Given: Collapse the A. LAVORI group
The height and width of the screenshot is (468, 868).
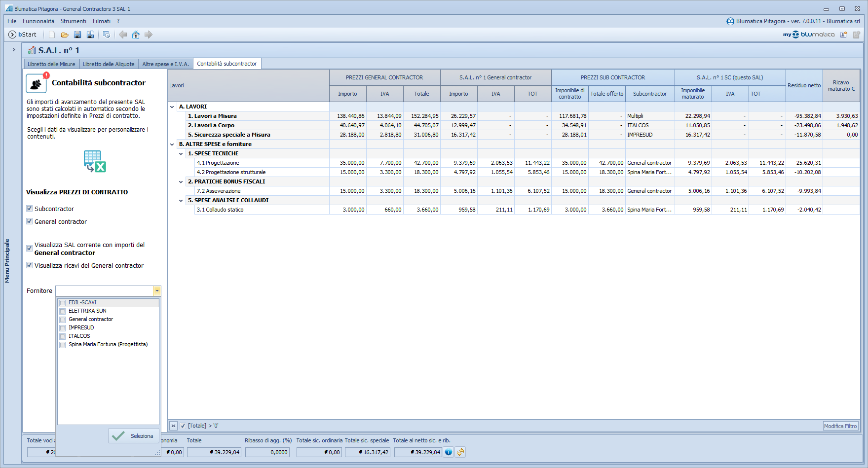Looking at the screenshot, I should (x=172, y=107).
